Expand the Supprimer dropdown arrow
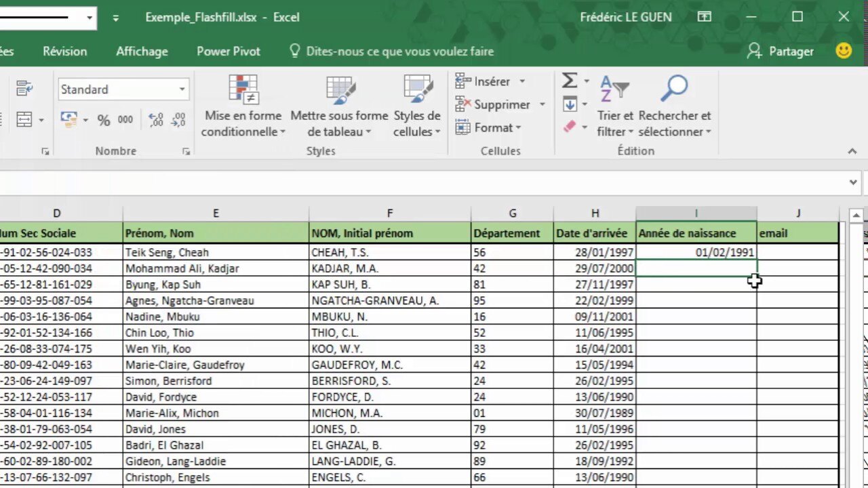Image resolution: width=868 pixels, height=488 pixels. 542,104
